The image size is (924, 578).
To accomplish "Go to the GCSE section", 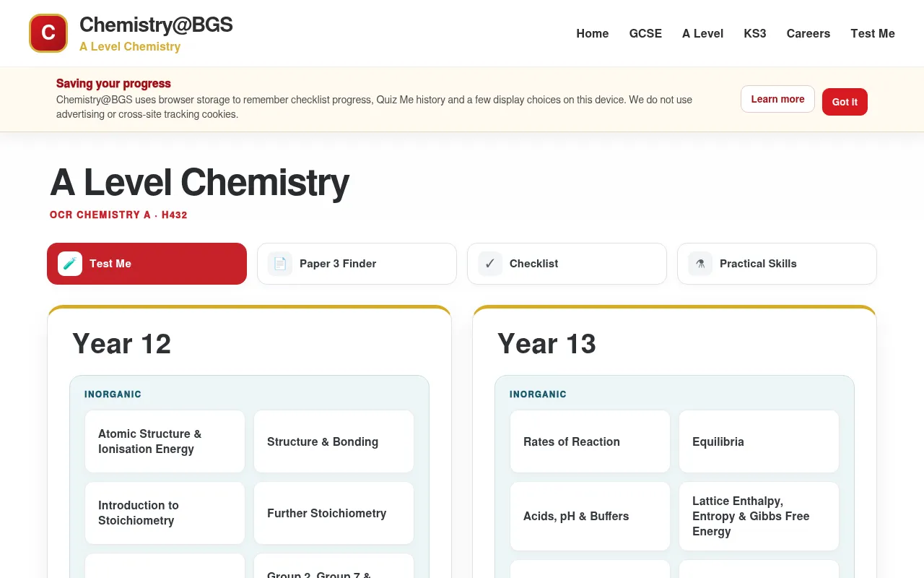I will [x=645, y=33].
